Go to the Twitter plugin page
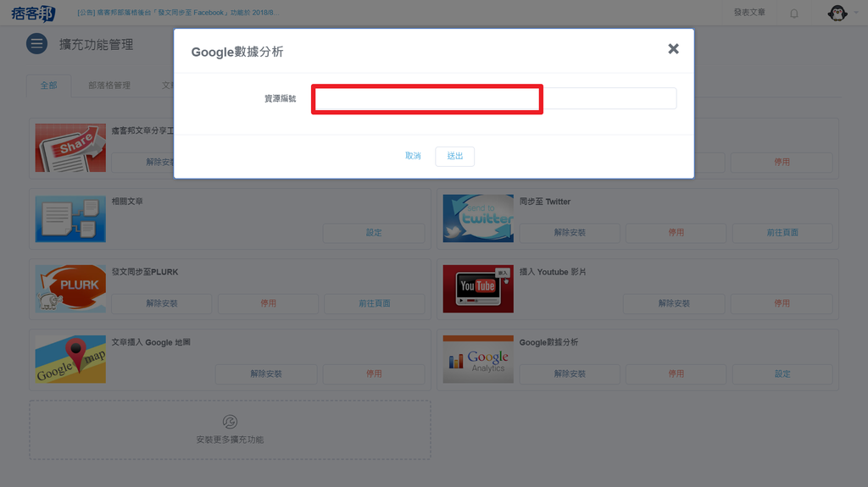The width and height of the screenshot is (868, 487). pos(782,233)
